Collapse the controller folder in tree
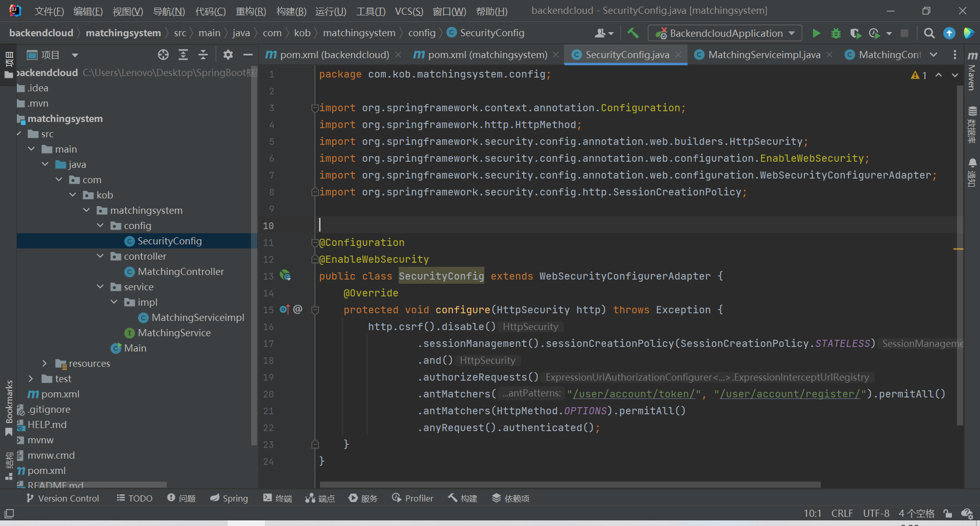 [101, 256]
